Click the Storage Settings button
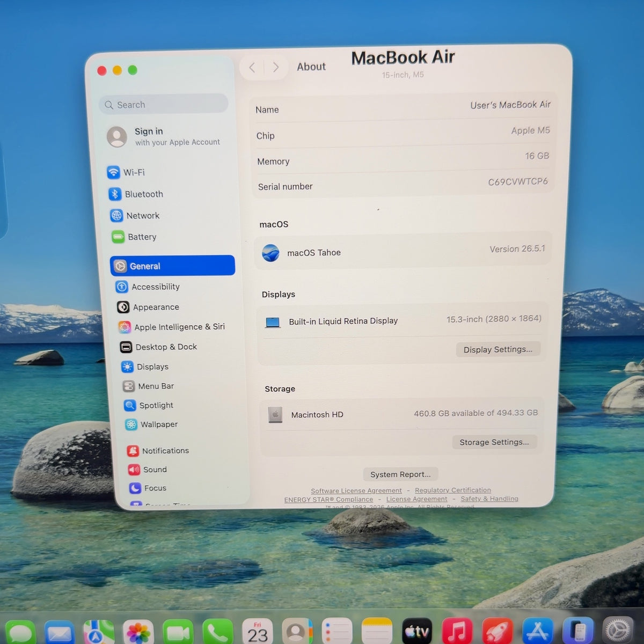 pyautogui.click(x=494, y=442)
